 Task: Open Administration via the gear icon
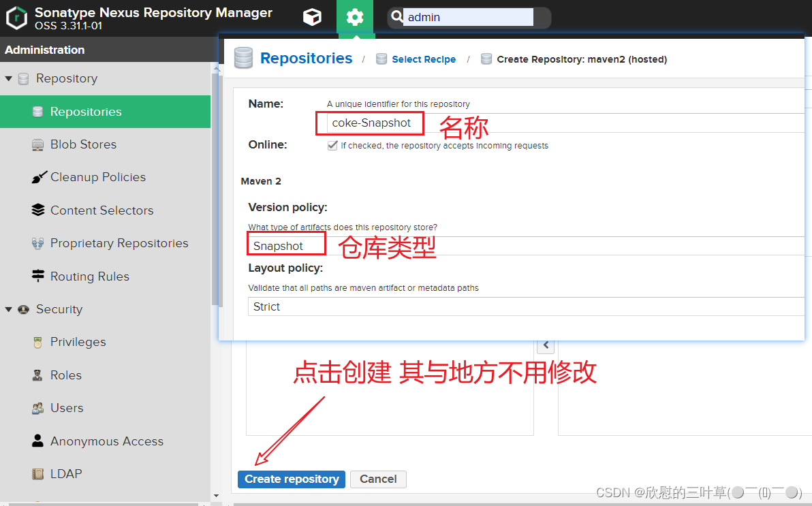[x=356, y=18]
